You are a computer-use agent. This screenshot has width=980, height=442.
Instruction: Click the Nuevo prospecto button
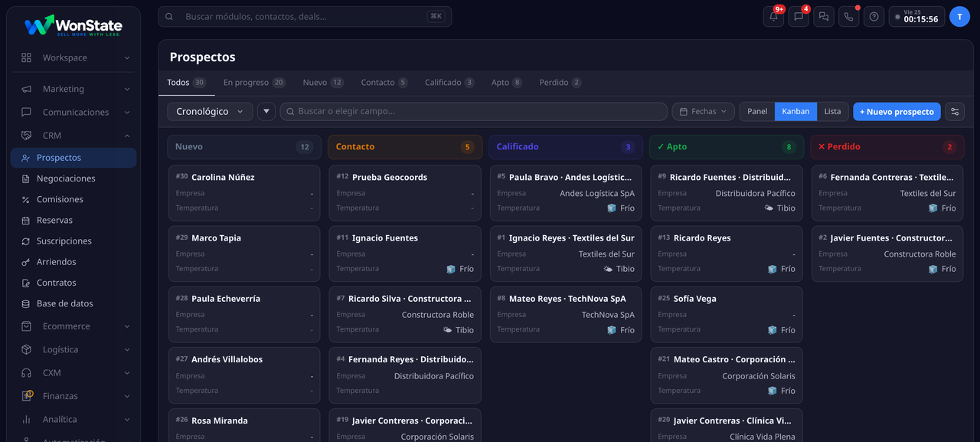pos(897,112)
